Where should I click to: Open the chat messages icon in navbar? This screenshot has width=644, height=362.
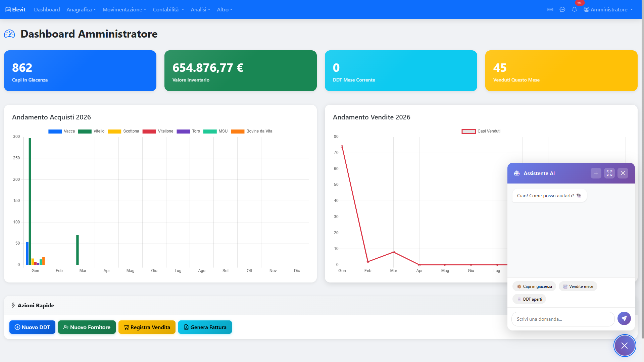[x=562, y=9]
